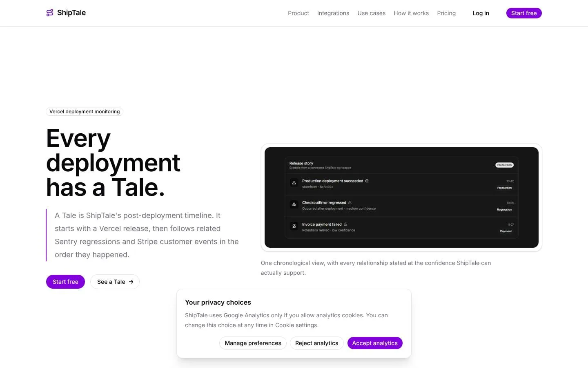This screenshot has width=588, height=368.
Task: Click the Regression tag under 10:58
Action: [x=504, y=210]
